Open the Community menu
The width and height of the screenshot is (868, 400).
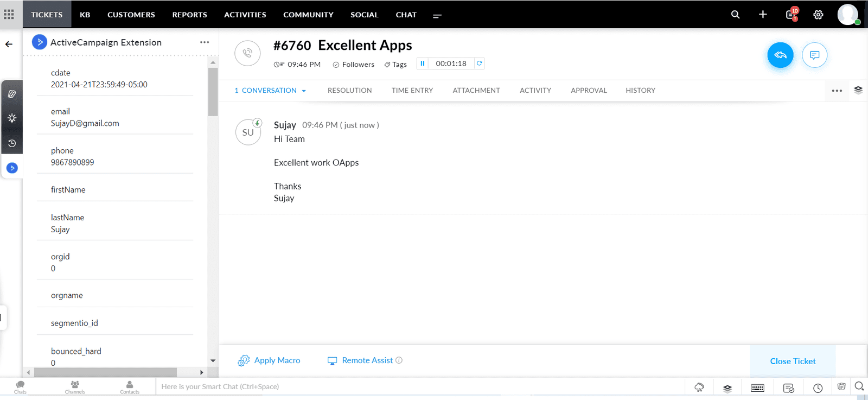(308, 15)
